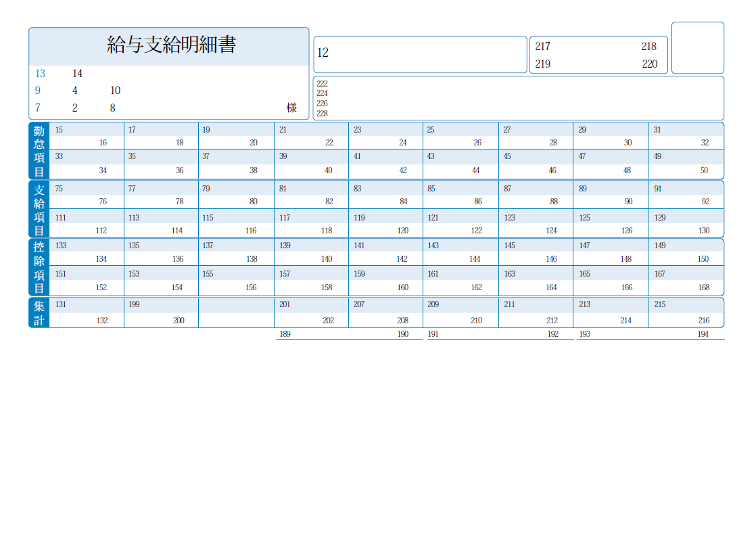Select value cell 216 in the summary row
This screenshot has height=533, width=756.
[x=704, y=321]
